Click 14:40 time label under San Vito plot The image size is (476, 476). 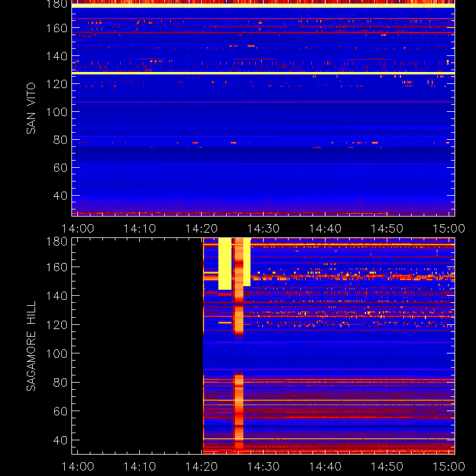coord(325,228)
